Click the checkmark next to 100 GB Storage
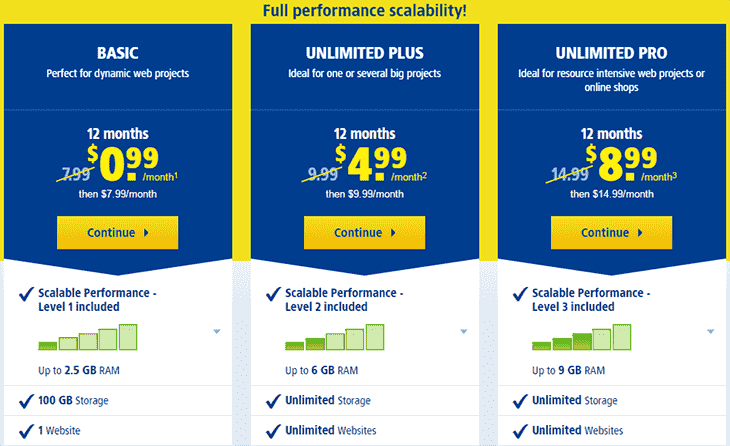Image resolution: width=730 pixels, height=446 pixels. coord(27,401)
